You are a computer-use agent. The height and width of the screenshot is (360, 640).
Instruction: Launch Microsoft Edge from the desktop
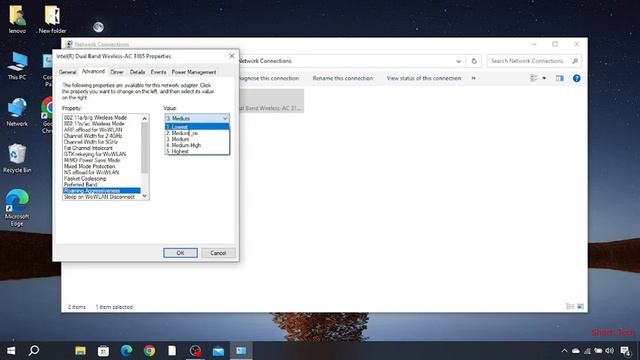click(x=17, y=207)
